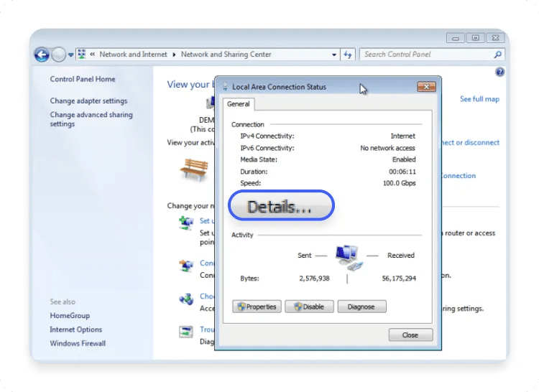Maximize the Control Panel window

pos(475,38)
